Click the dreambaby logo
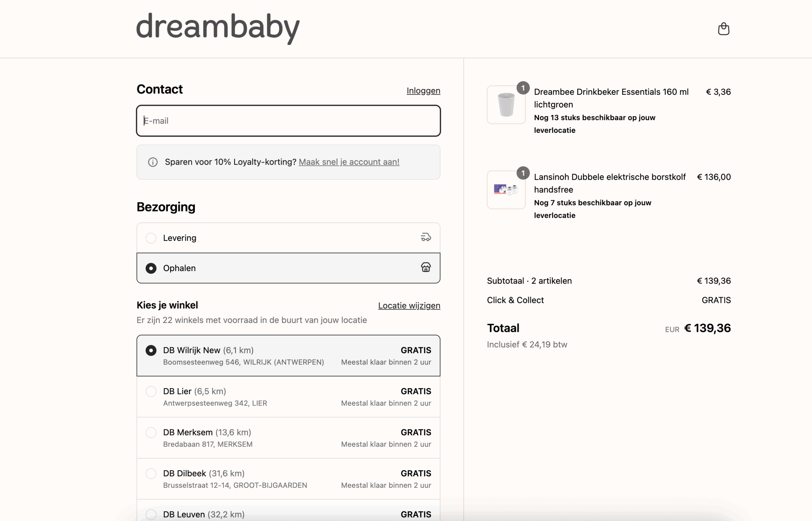The height and width of the screenshot is (521, 812). [x=218, y=28]
